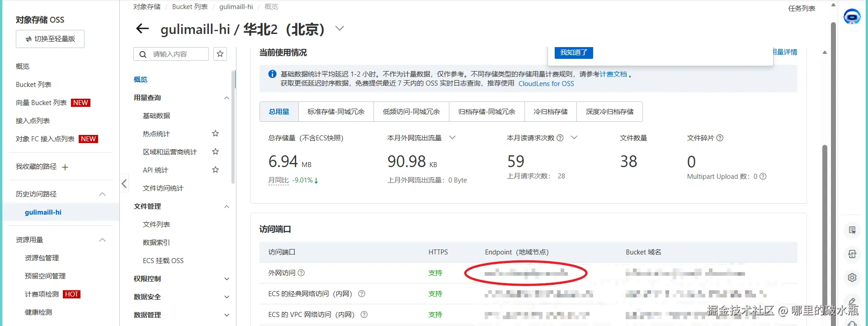
Task: Open 基础数据 under 用量查询
Action: tap(156, 116)
